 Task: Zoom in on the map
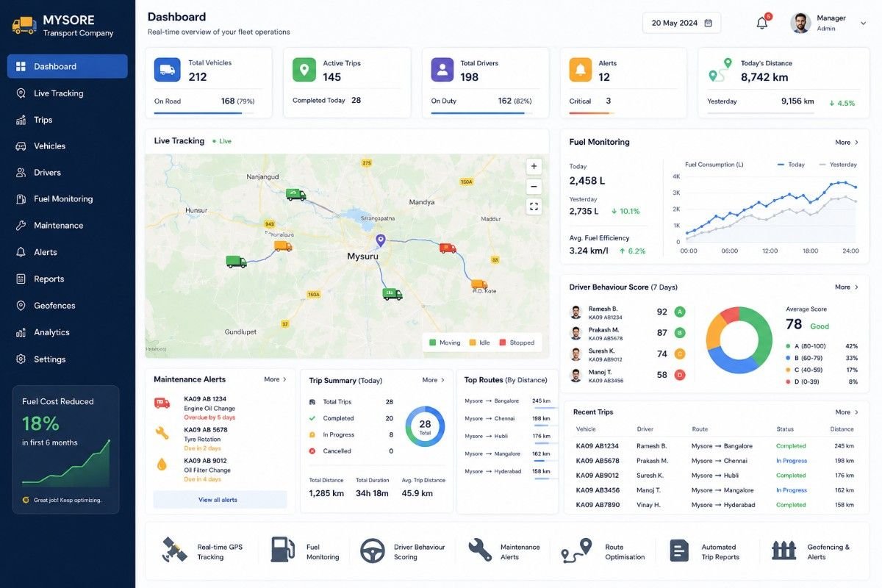534,166
